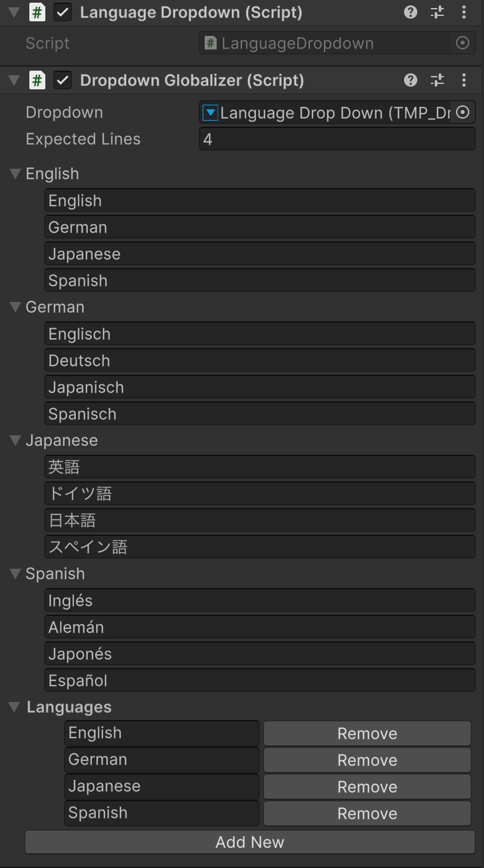Open help for Dropdown Globalizer script
Screen dimensions: 484x868
click(x=411, y=81)
